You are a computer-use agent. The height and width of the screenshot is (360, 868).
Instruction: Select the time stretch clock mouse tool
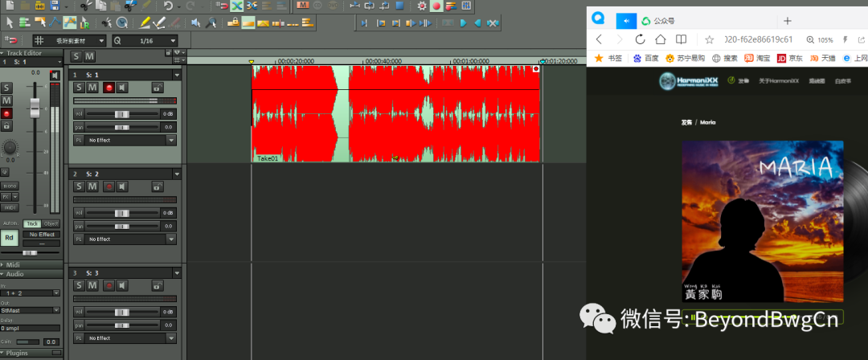(122, 22)
